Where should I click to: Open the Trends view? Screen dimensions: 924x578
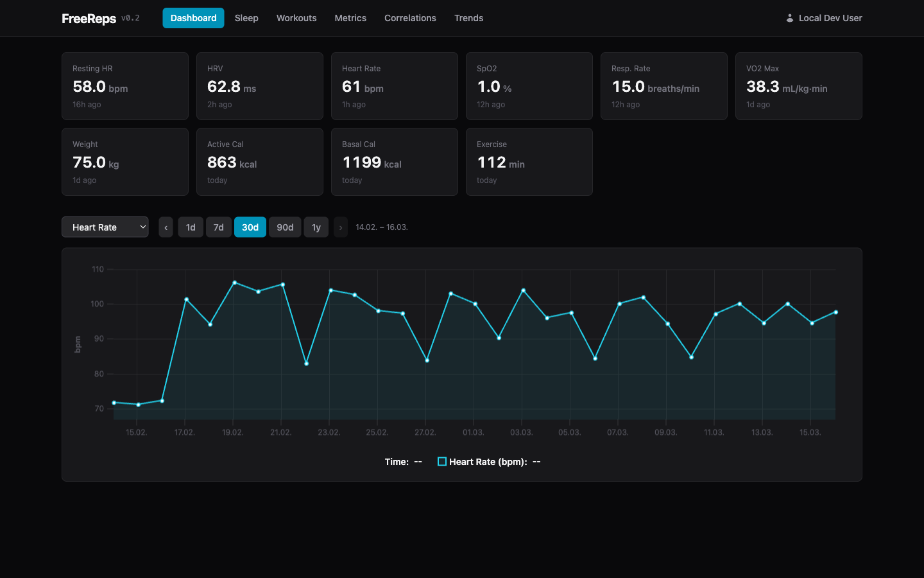[468, 18]
